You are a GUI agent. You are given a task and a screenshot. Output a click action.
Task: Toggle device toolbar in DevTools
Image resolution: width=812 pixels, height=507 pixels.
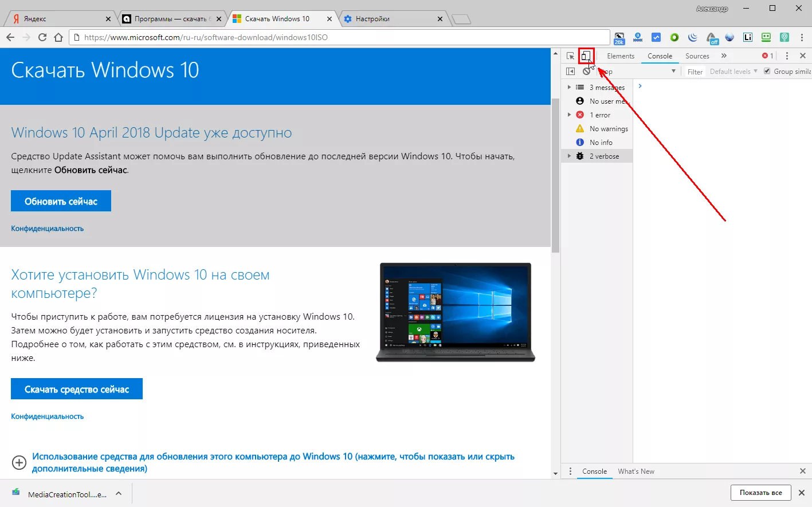[586, 56]
